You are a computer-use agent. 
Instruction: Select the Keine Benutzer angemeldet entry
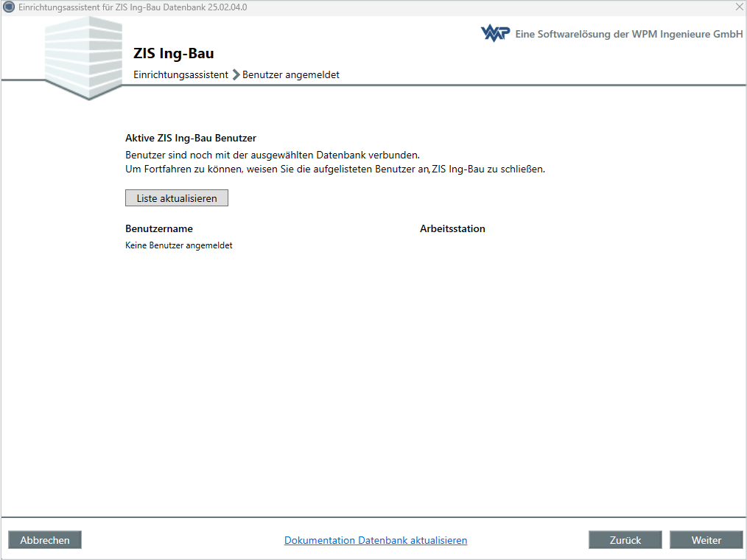(x=179, y=245)
